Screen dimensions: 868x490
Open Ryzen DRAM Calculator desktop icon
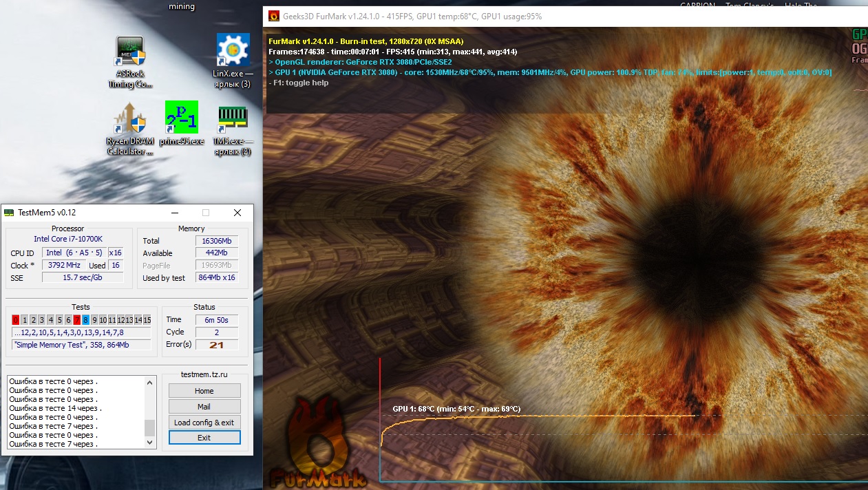(x=130, y=129)
